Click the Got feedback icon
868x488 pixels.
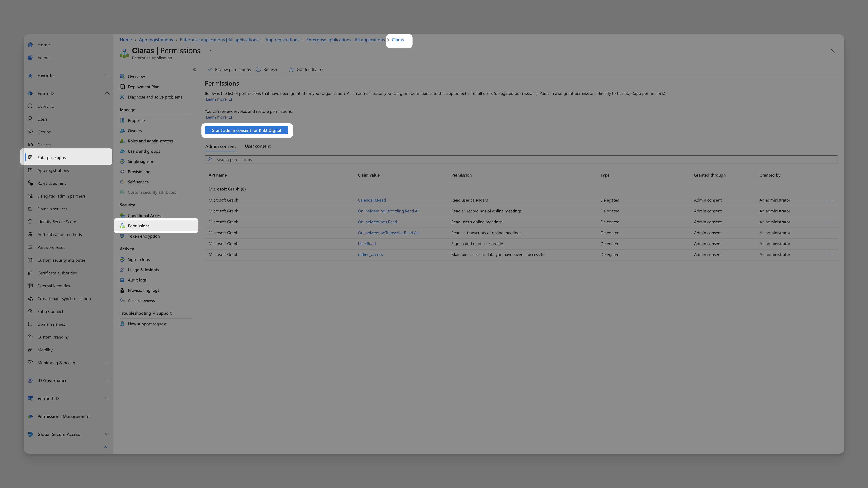pos(292,69)
